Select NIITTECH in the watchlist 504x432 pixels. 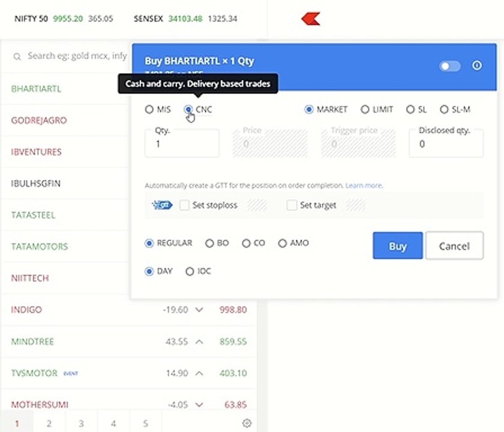point(30,278)
